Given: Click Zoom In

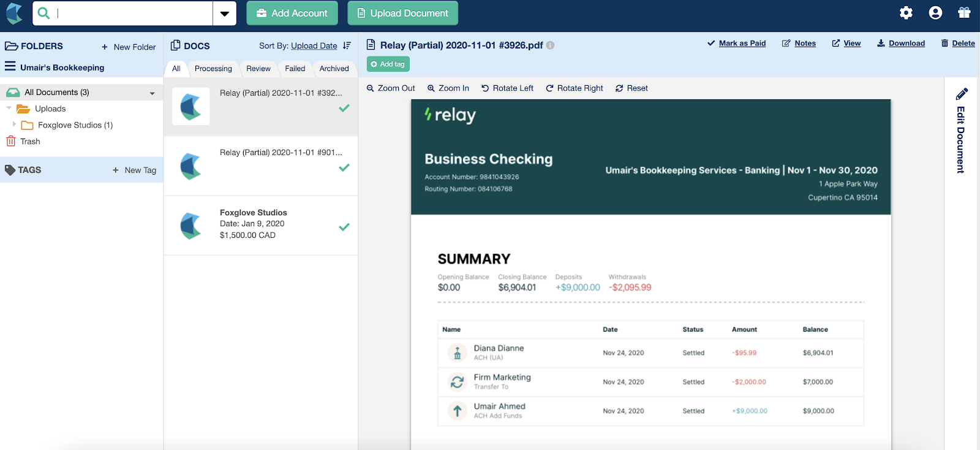Looking at the screenshot, I should click(448, 88).
